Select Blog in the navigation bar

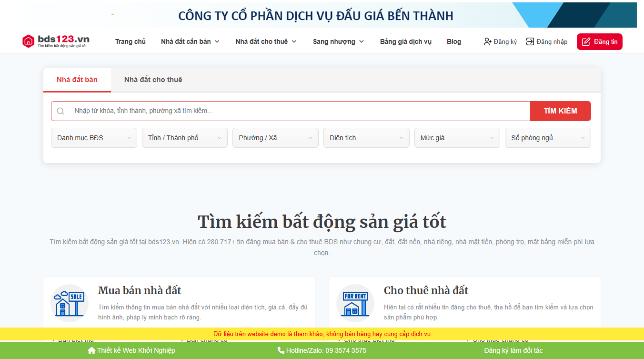tap(453, 41)
